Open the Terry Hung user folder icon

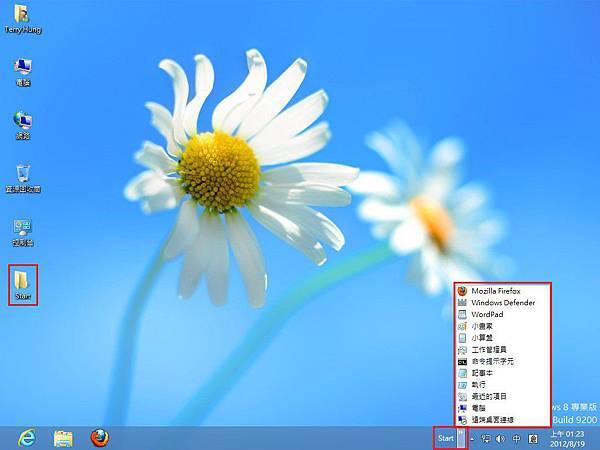coord(22,19)
